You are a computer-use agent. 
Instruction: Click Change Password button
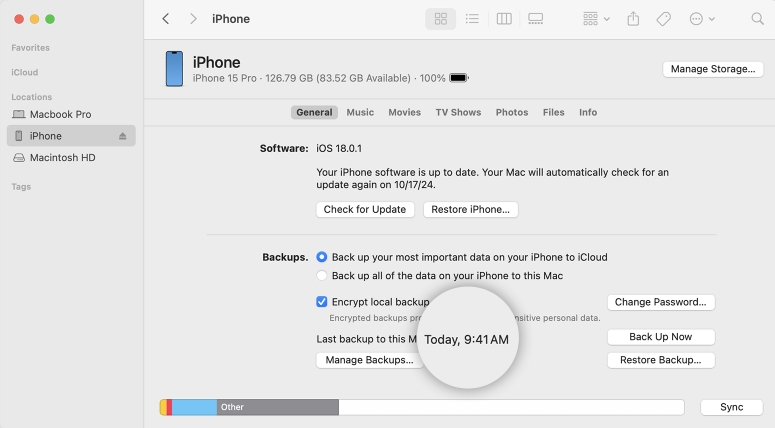[x=661, y=302]
